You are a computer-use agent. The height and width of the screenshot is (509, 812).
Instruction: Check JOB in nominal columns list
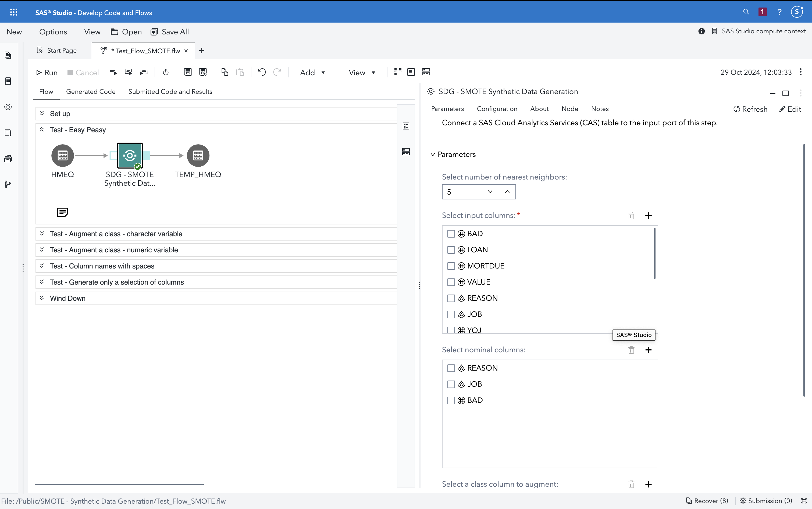point(451,384)
